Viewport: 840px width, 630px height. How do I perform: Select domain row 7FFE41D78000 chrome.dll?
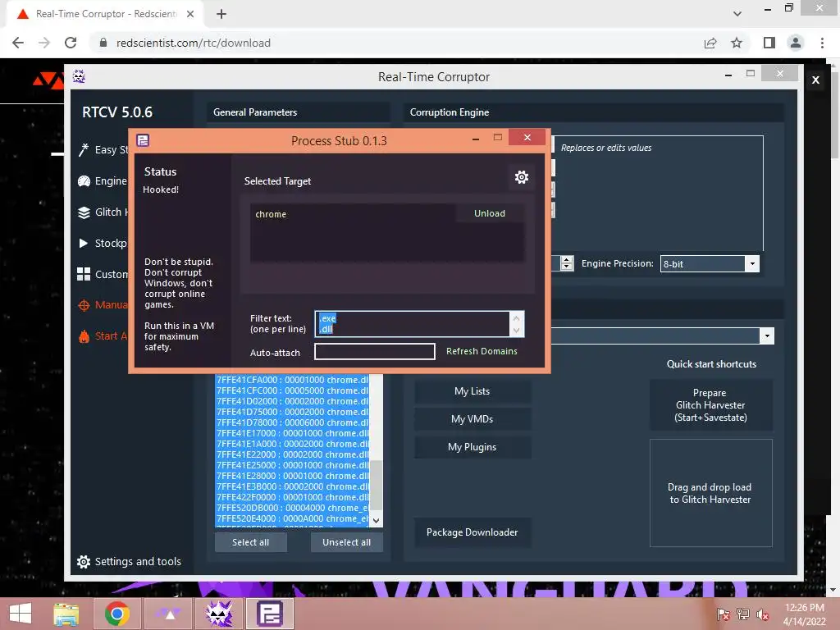pyautogui.click(x=293, y=422)
